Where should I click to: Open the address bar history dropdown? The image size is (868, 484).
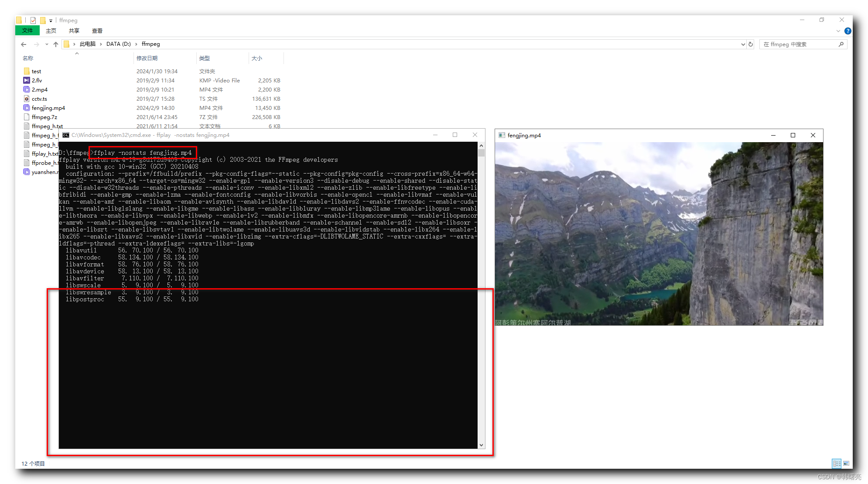click(743, 44)
